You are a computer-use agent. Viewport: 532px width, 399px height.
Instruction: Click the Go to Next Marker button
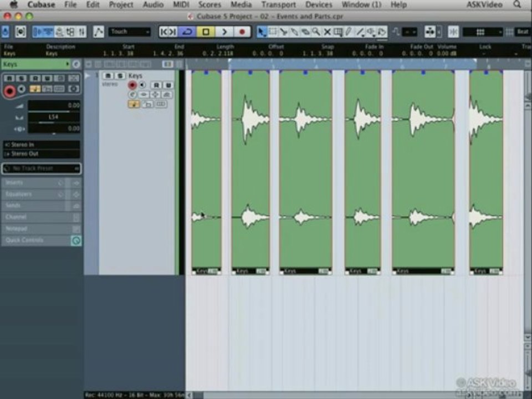point(173,32)
